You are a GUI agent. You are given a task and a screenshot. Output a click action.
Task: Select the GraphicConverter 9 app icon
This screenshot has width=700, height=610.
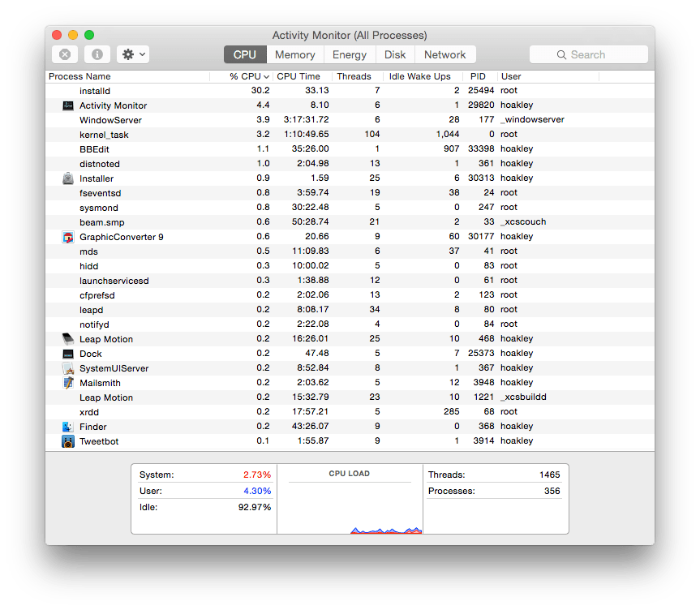click(67, 236)
